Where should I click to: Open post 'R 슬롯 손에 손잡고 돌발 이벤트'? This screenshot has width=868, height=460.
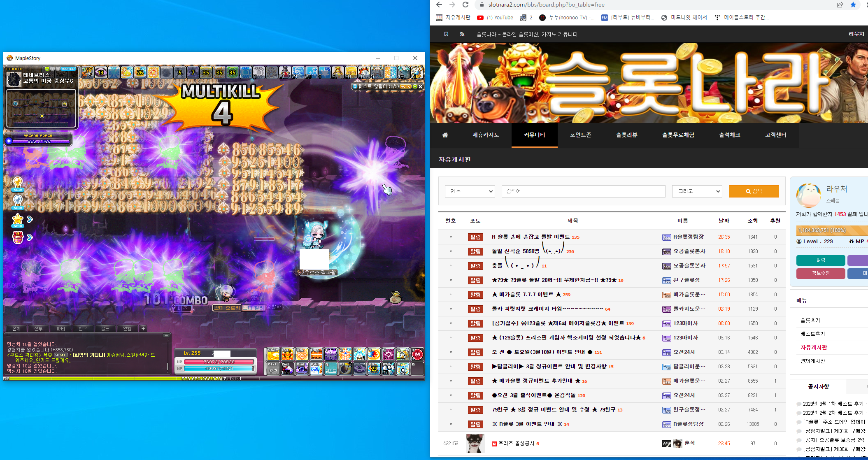pyautogui.click(x=531, y=237)
